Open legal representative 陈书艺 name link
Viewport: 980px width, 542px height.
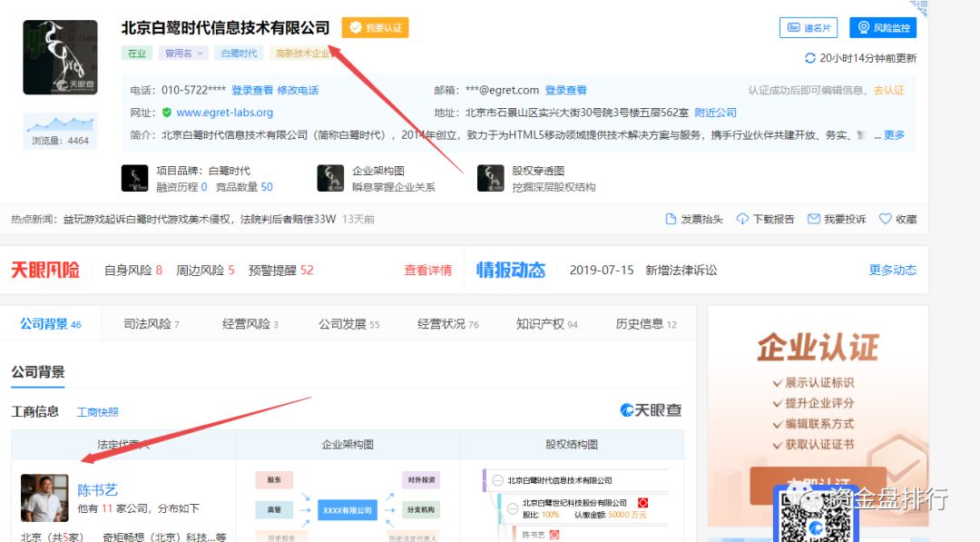coord(97,490)
